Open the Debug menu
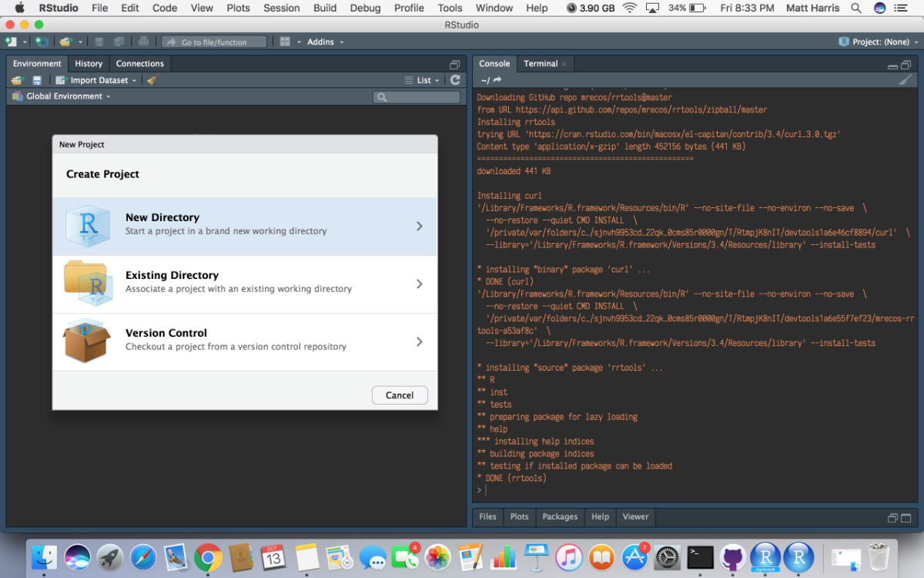 pyautogui.click(x=365, y=8)
